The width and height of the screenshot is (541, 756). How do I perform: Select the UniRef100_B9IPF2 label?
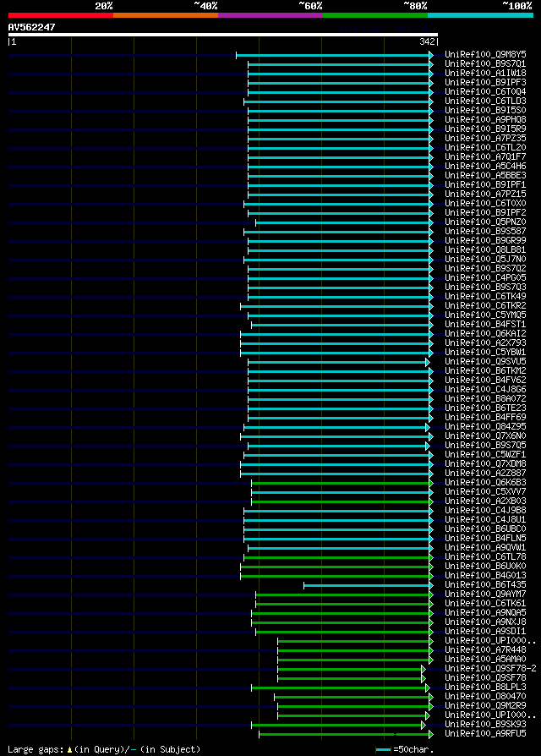tap(485, 212)
